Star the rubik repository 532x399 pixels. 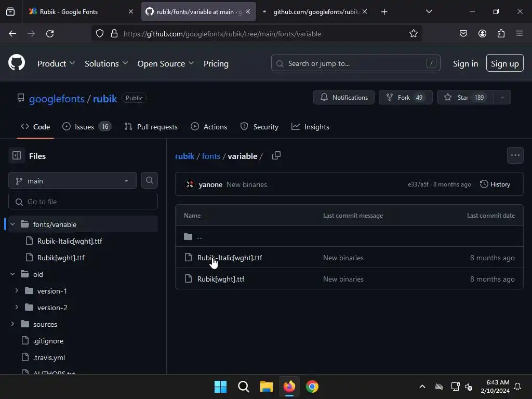pos(465,97)
